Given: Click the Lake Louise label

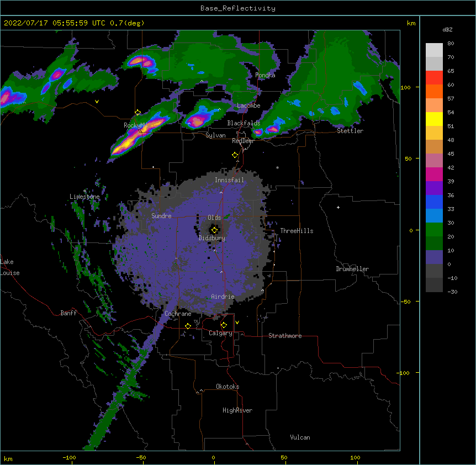Looking at the screenshot, I should pos(10,267).
